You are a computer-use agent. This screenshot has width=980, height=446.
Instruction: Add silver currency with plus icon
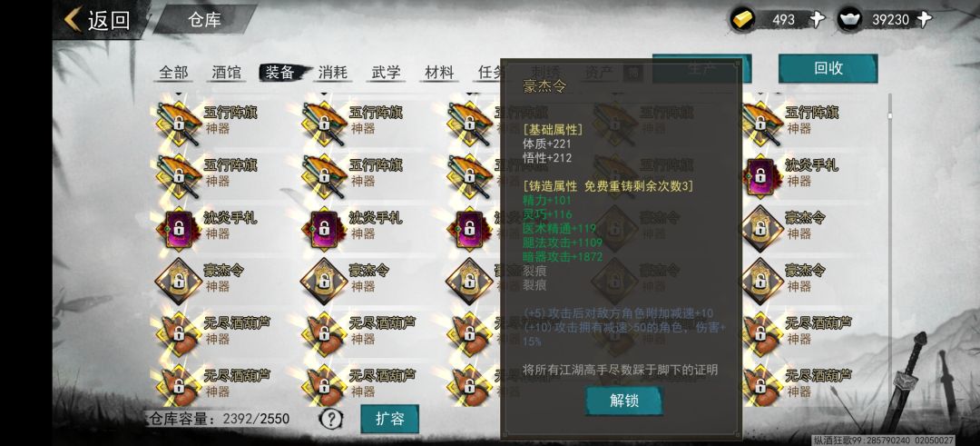point(925,19)
